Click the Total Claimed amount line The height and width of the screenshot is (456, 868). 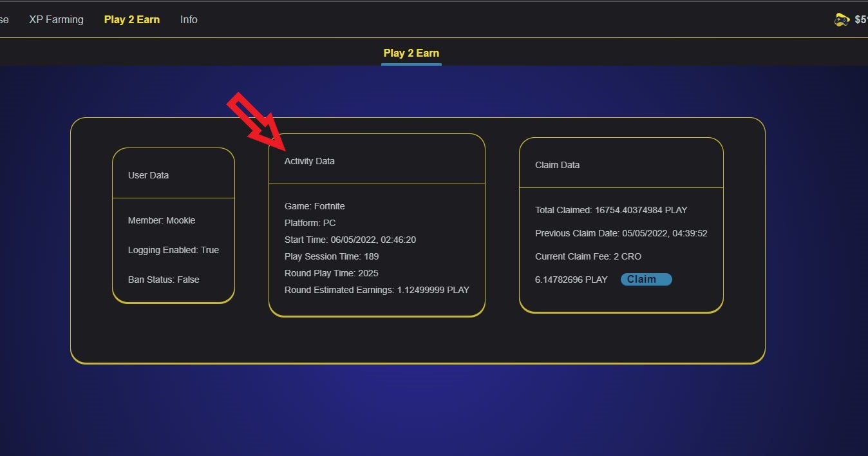pyautogui.click(x=610, y=210)
